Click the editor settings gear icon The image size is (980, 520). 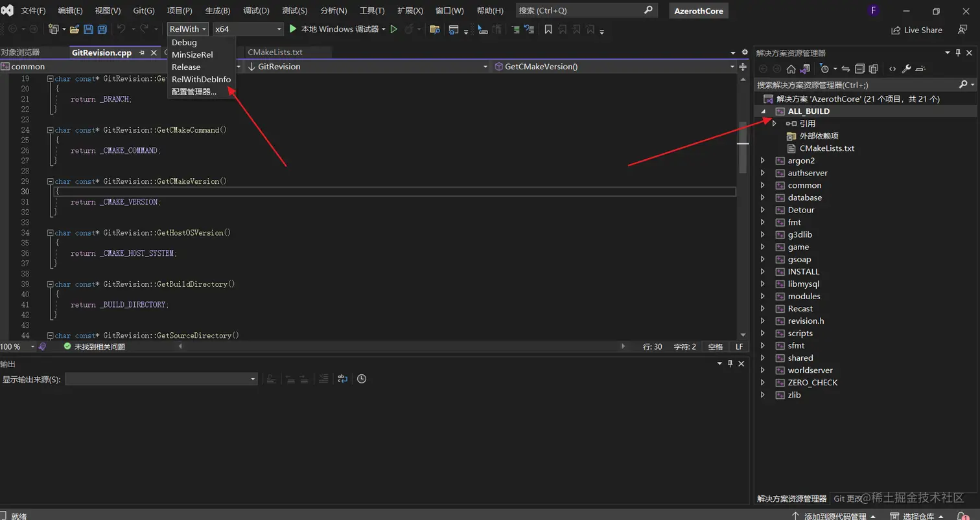pos(744,52)
